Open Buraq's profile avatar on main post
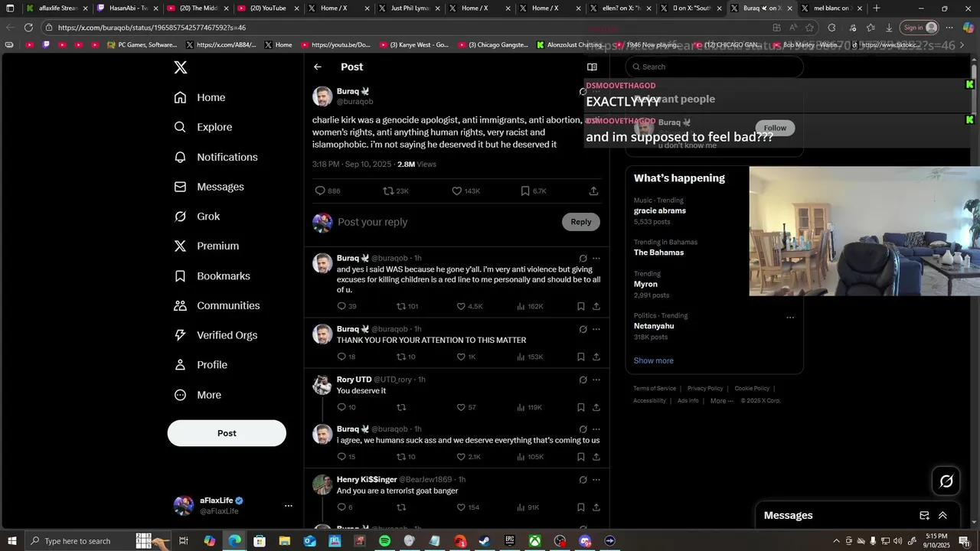Image resolution: width=980 pixels, height=551 pixels. pyautogui.click(x=322, y=96)
